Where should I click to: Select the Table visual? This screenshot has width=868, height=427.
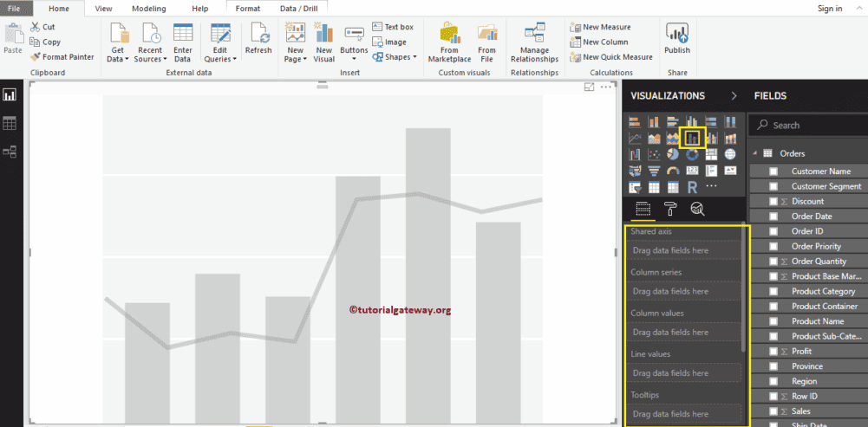[x=654, y=187]
